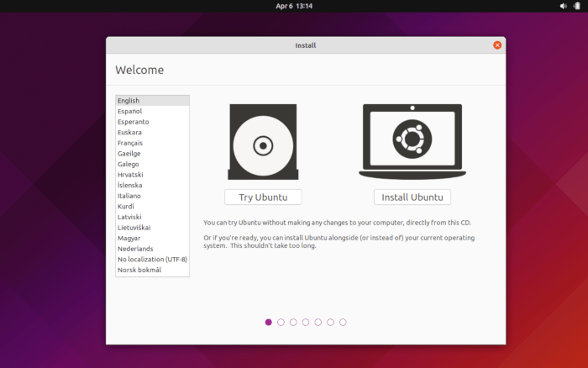Select Norsk bokmål language
The height and width of the screenshot is (368, 588).
(x=152, y=270)
